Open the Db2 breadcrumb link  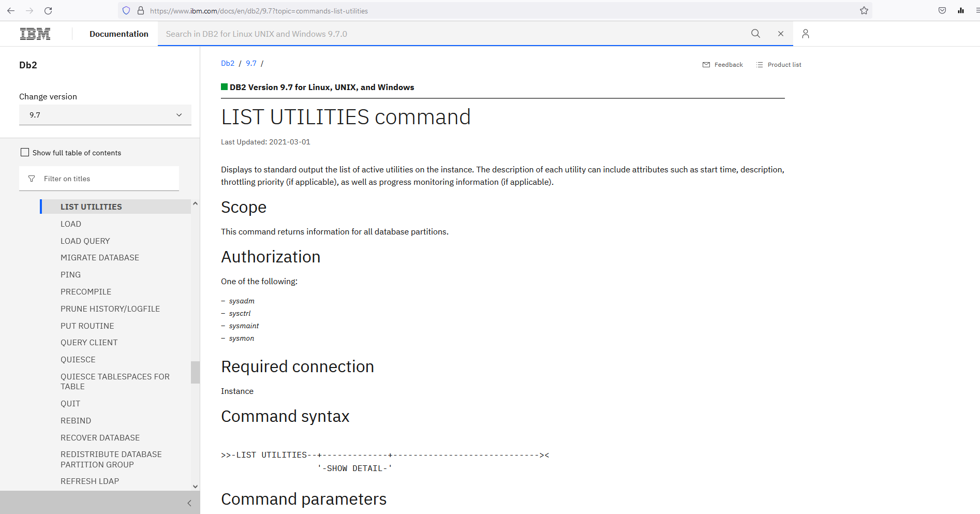[228, 63]
